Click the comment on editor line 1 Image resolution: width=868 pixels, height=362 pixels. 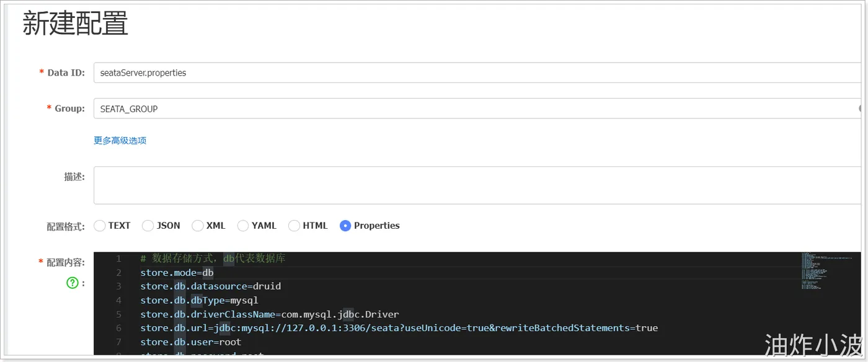pos(213,258)
